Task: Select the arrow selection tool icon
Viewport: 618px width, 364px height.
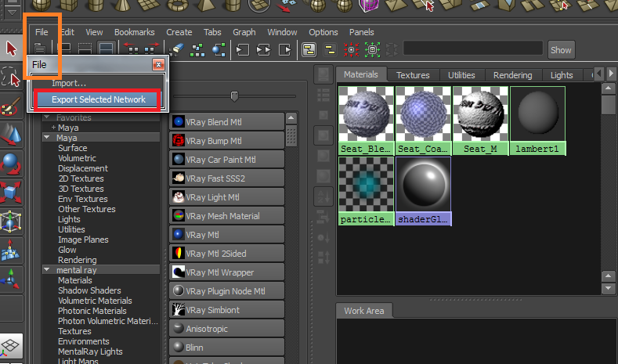Action: (11, 48)
